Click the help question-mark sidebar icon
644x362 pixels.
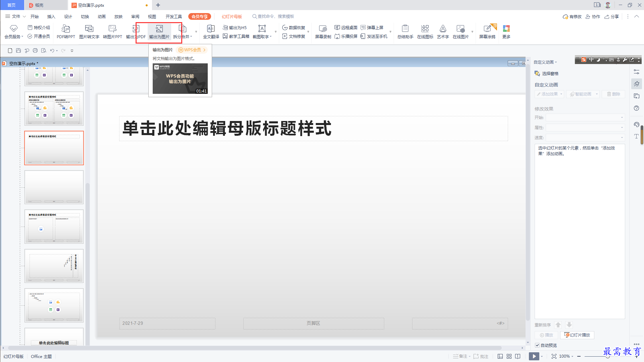click(636, 108)
